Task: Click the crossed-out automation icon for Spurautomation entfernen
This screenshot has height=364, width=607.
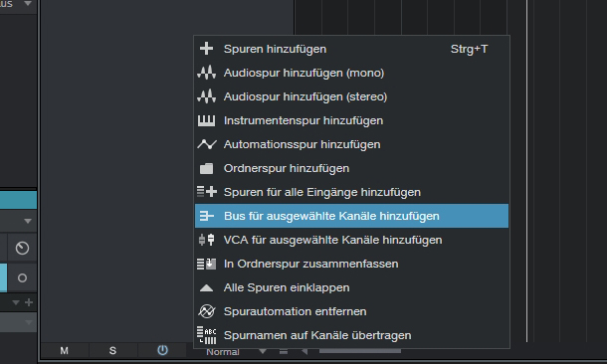Action: [206, 311]
